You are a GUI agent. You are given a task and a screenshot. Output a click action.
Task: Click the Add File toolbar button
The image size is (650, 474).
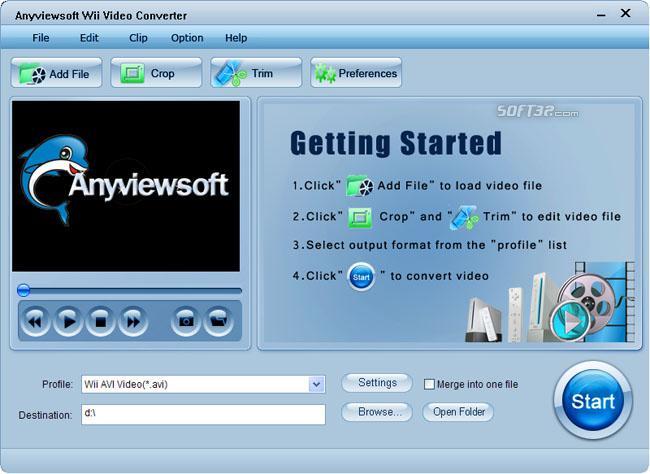pyautogui.click(x=56, y=73)
